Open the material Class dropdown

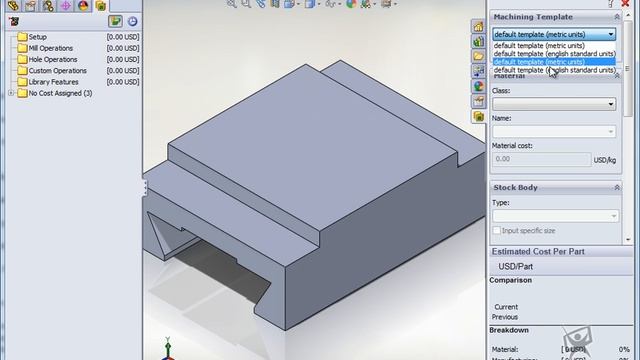coord(554,104)
